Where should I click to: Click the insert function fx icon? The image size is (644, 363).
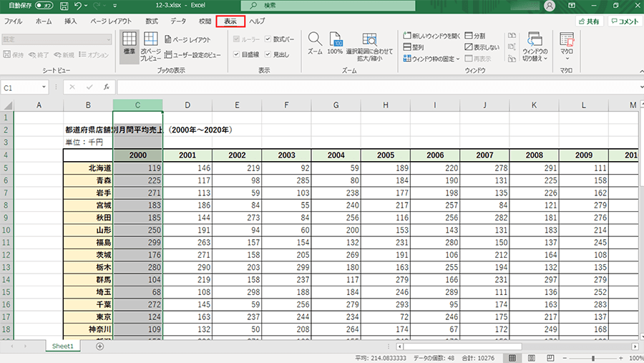click(x=107, y=87)
